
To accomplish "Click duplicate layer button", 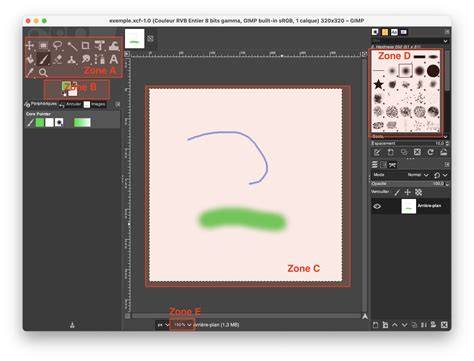I will (414, 325).
